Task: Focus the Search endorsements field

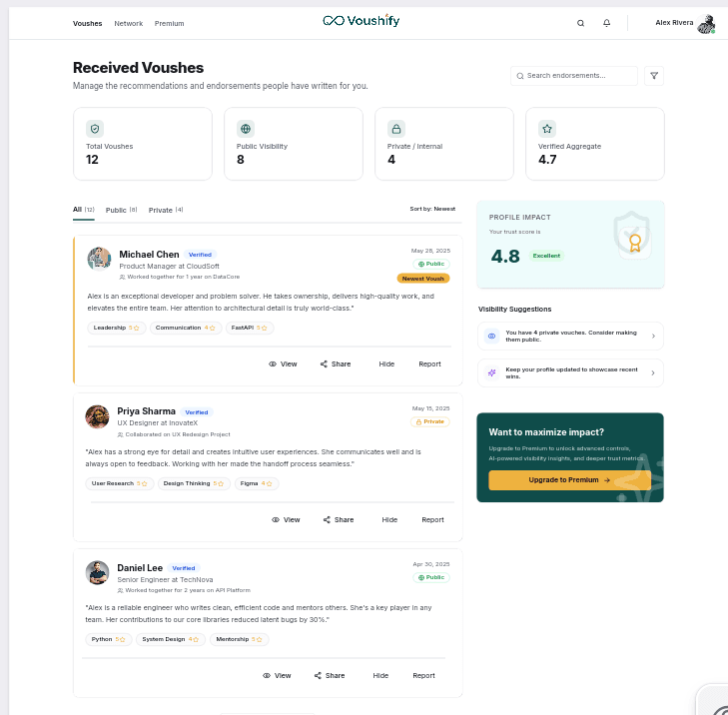Action: [574, 76]
